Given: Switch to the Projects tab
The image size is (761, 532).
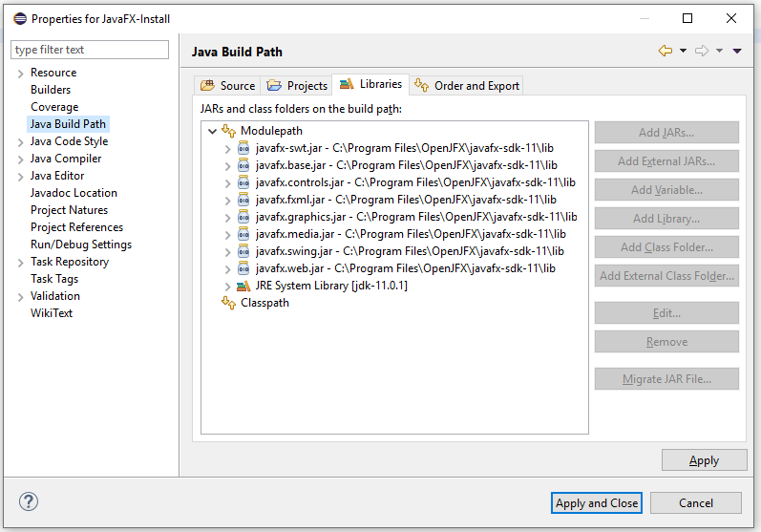Looking at the screenshot, I should pyautogui.click(x=297, y=85).
